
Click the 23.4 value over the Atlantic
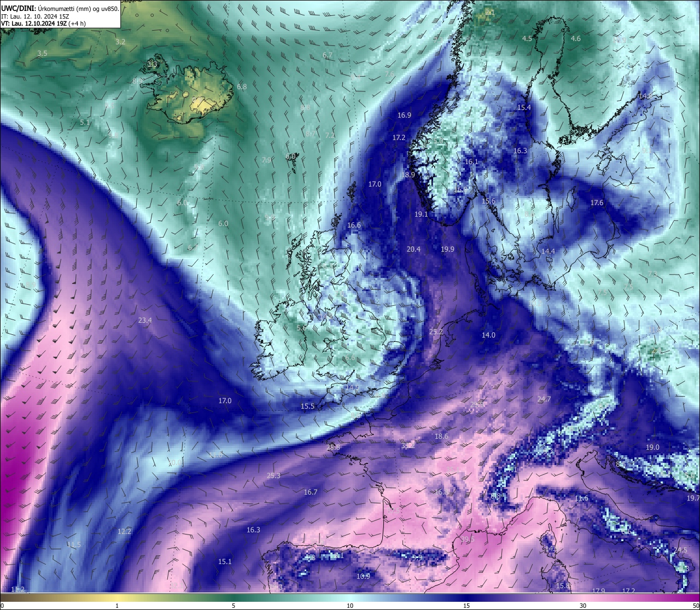[145, 320]
